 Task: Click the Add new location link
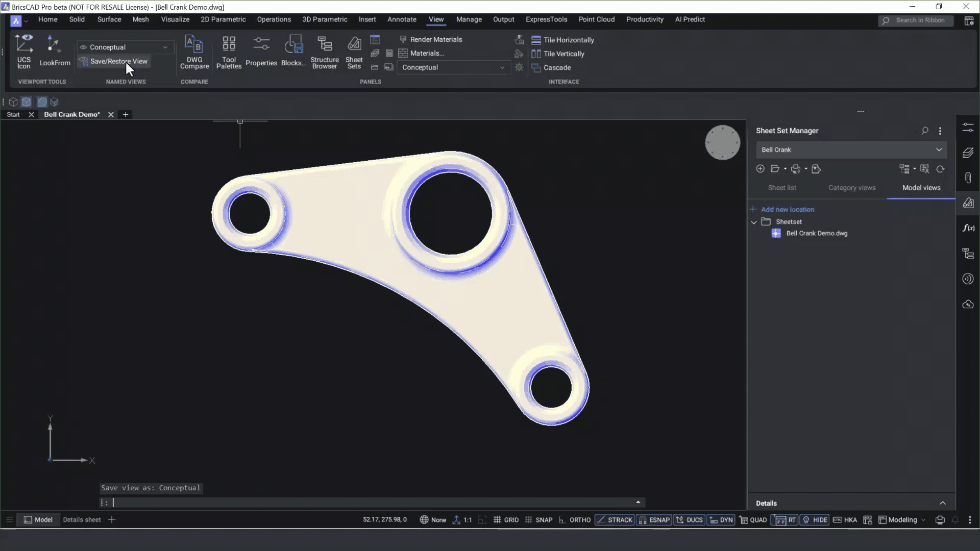pyautogui.click(x=787, y=209)
